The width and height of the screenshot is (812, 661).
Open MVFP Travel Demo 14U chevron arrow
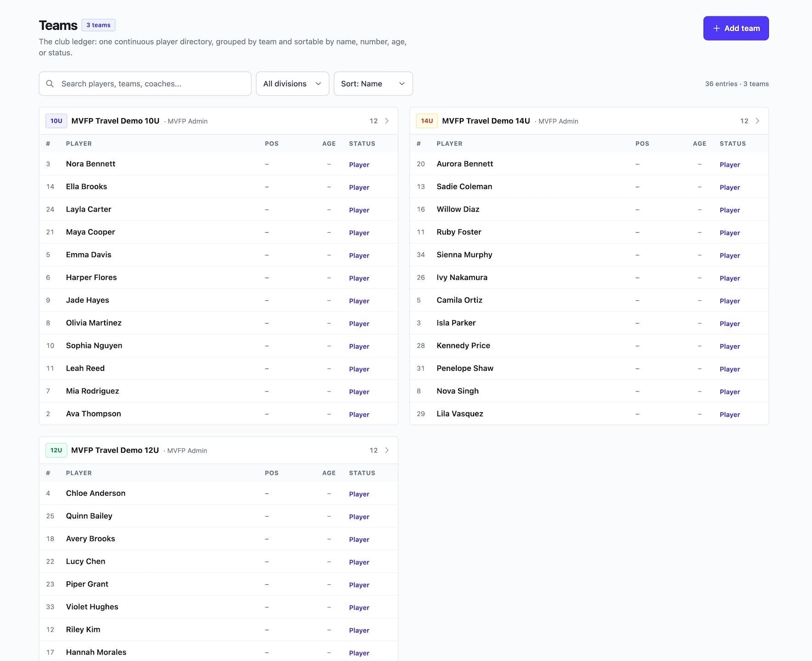coord(757,121)
